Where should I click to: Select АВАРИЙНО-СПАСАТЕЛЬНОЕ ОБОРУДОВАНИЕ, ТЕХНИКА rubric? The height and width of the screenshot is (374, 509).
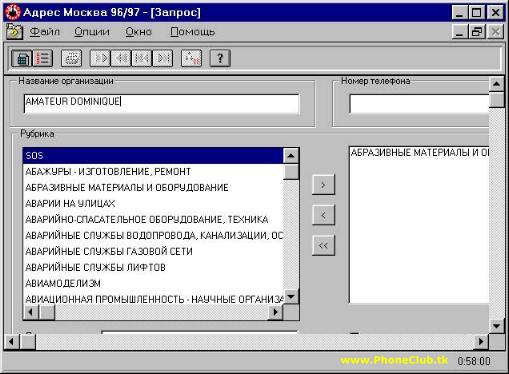tap(153, 220)
